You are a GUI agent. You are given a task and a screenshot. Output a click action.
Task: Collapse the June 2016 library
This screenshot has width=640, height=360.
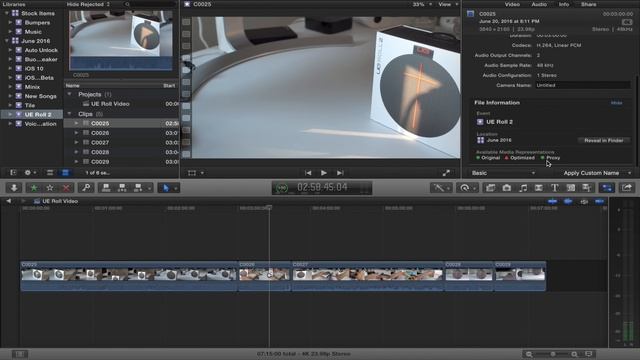coord(7,41)
